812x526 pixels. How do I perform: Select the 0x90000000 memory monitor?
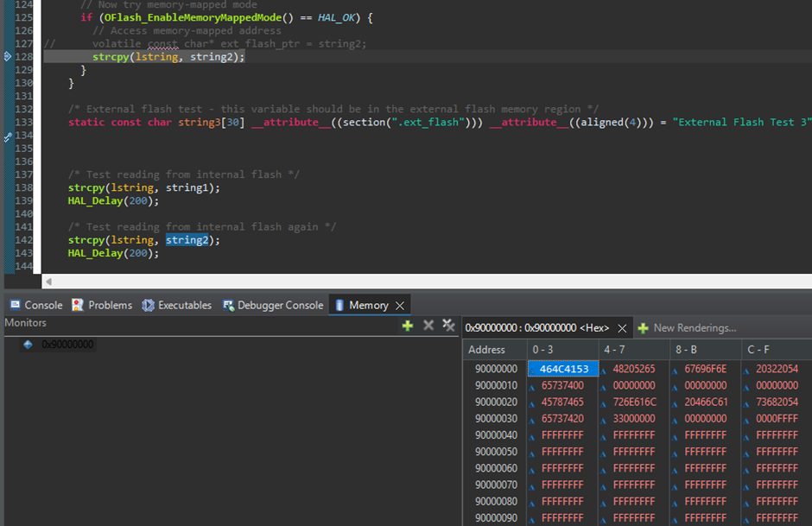point(67,345)
